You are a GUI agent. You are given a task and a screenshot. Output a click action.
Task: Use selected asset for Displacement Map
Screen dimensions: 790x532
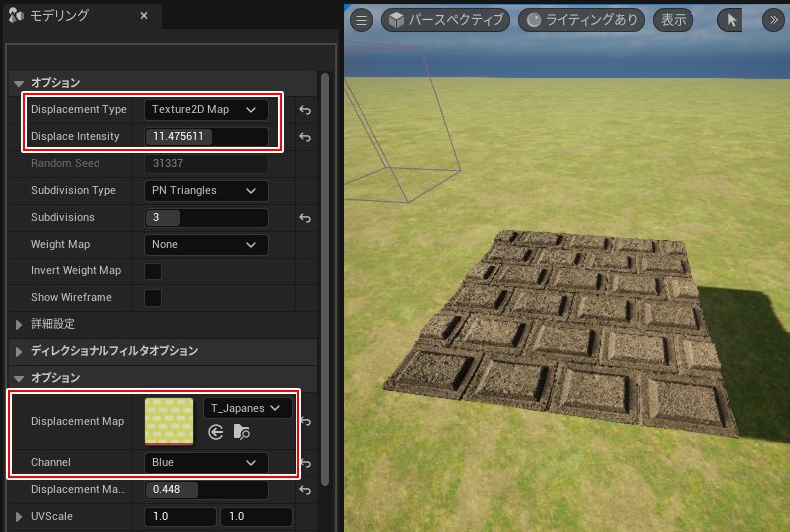click(215, 432)
